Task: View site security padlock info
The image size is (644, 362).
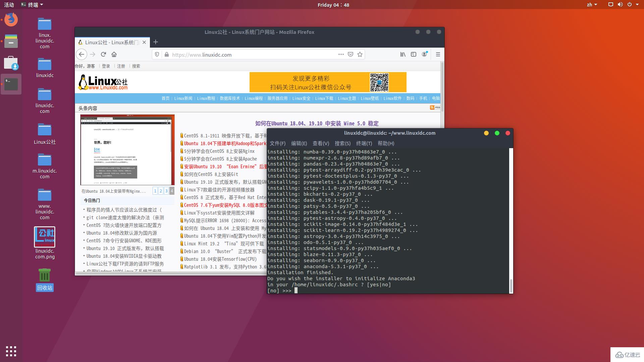Action: pos(166,54)
